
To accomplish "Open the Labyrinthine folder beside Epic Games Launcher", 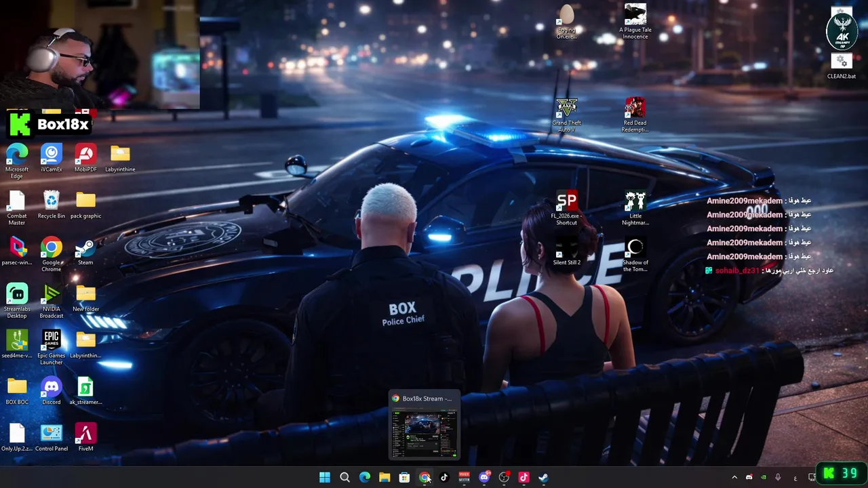I will 85,344.
